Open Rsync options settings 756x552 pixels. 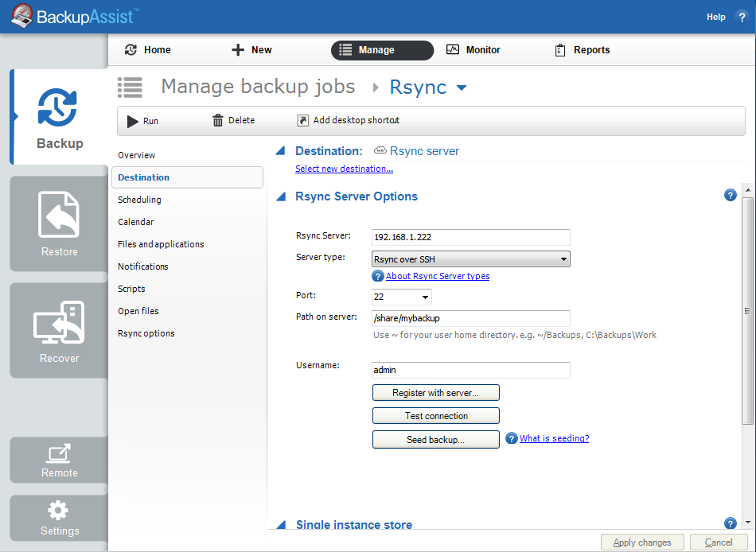point(146,333)
